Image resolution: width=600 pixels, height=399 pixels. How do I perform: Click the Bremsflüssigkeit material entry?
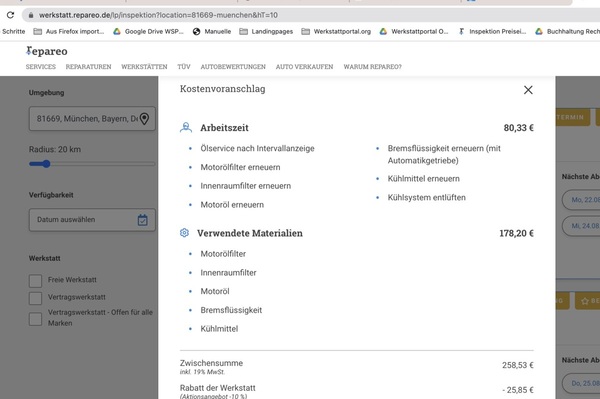[x=231, y=310]
